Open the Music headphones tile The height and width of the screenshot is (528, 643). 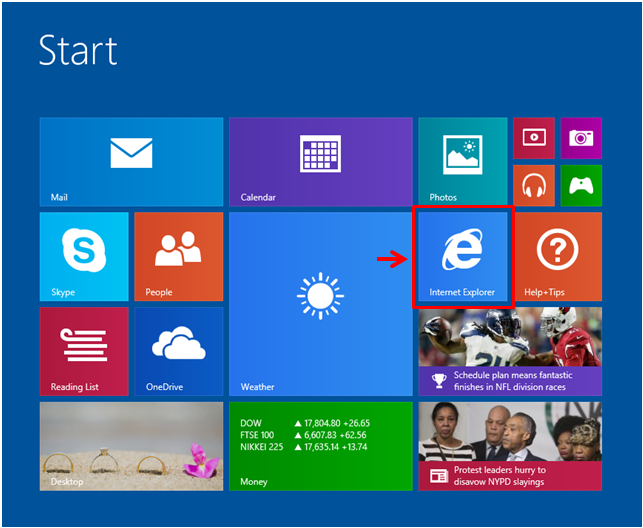click(x=534, y=185)
